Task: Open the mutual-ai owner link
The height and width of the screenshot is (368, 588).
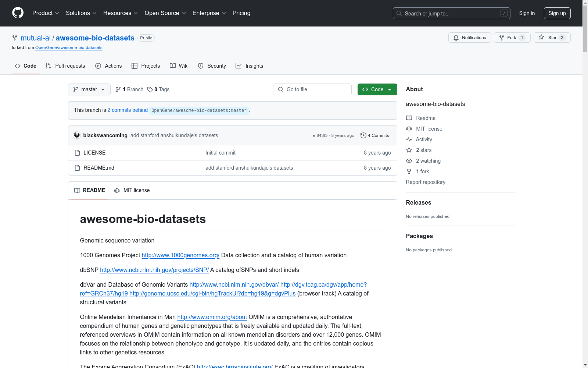Action: click(36, 38)
